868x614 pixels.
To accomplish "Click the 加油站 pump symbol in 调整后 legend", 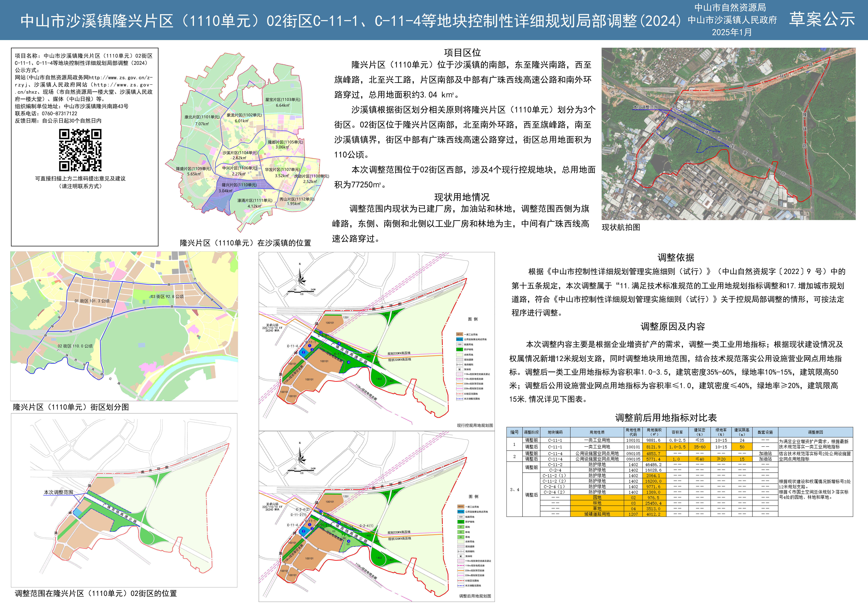I will coord(461,556).
